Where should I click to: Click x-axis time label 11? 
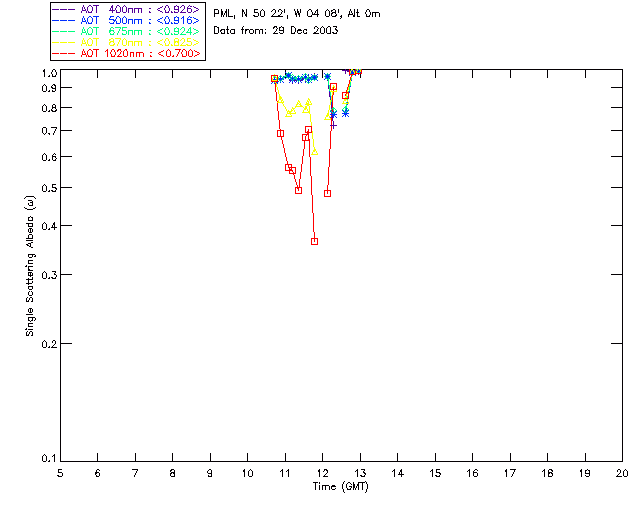point(285,473)
